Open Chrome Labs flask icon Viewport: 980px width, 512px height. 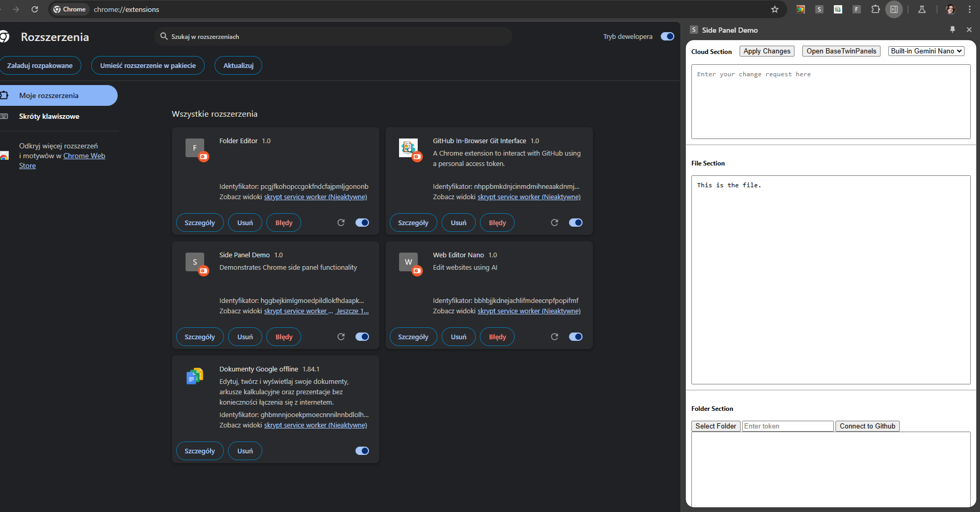point(922,9)
